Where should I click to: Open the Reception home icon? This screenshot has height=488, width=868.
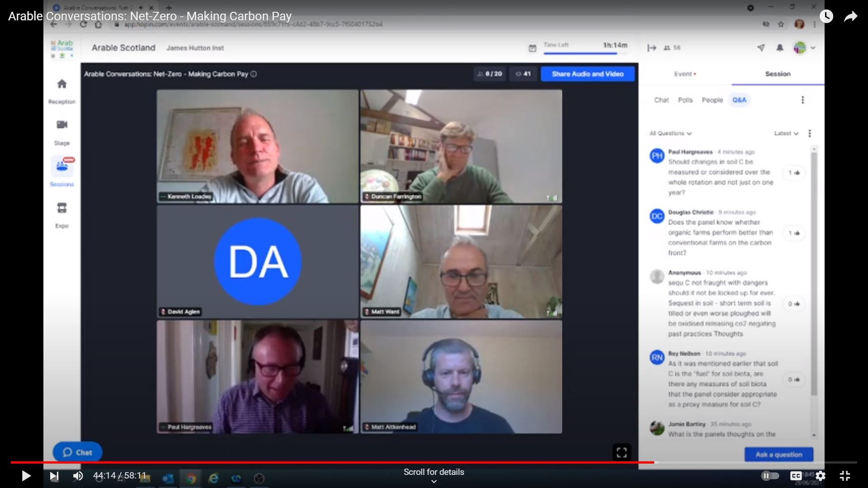(x=62, y=84)
